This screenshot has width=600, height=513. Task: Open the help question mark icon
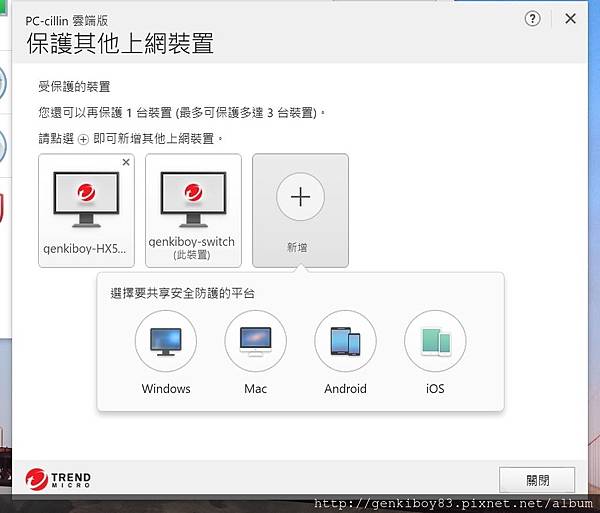pyautogui.click(x=533, y=18)
